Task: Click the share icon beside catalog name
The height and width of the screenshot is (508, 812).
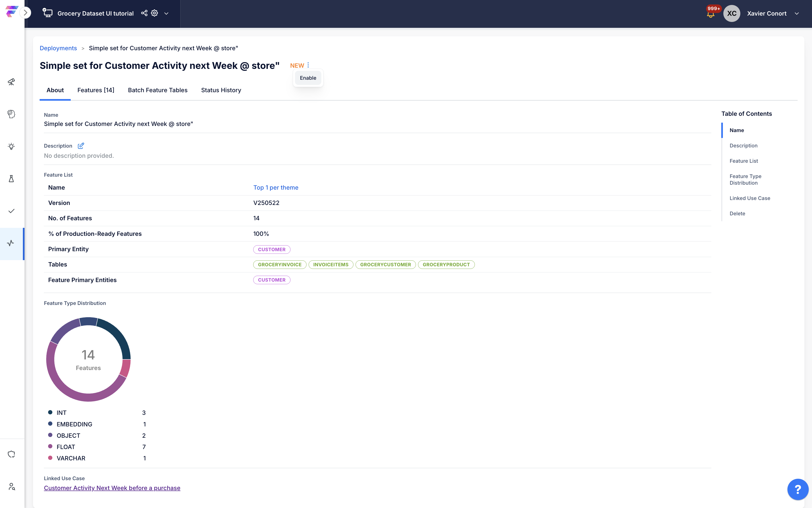Action: 144,13
